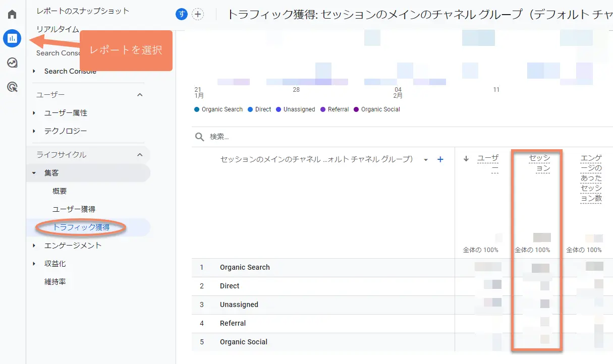
Task: Click the plus icon next to the avatar
Action: point(197,14)
